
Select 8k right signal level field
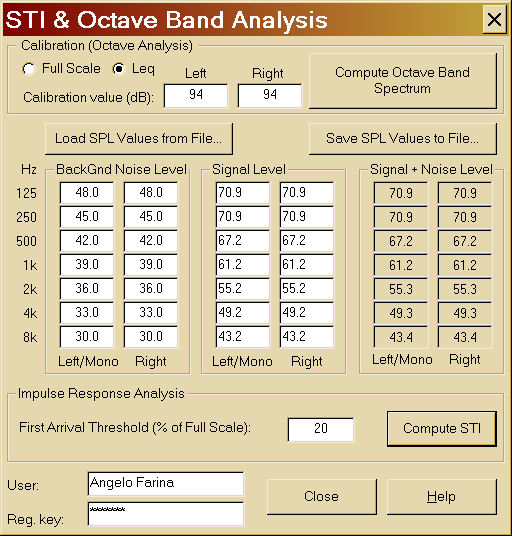[x=307, y=337]
